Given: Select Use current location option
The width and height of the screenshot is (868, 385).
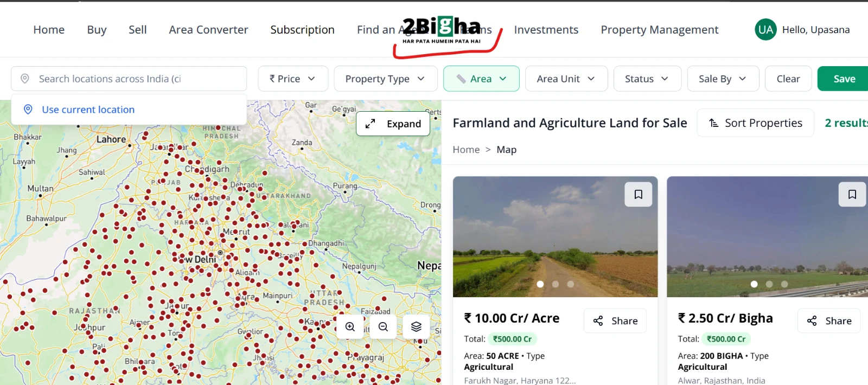Looking at the screenshot, I should 88,110.
